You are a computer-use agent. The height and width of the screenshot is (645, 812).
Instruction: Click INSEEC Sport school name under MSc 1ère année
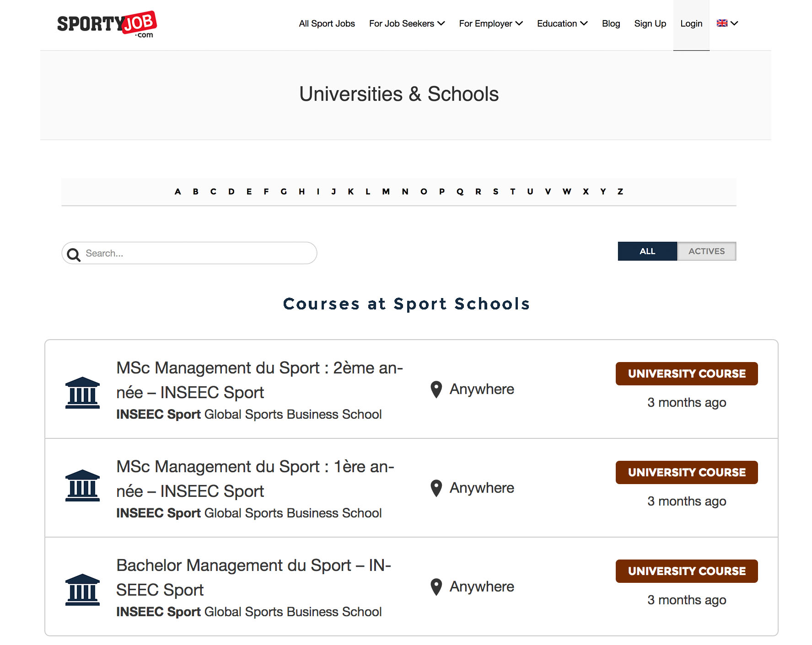coord(158,513)
